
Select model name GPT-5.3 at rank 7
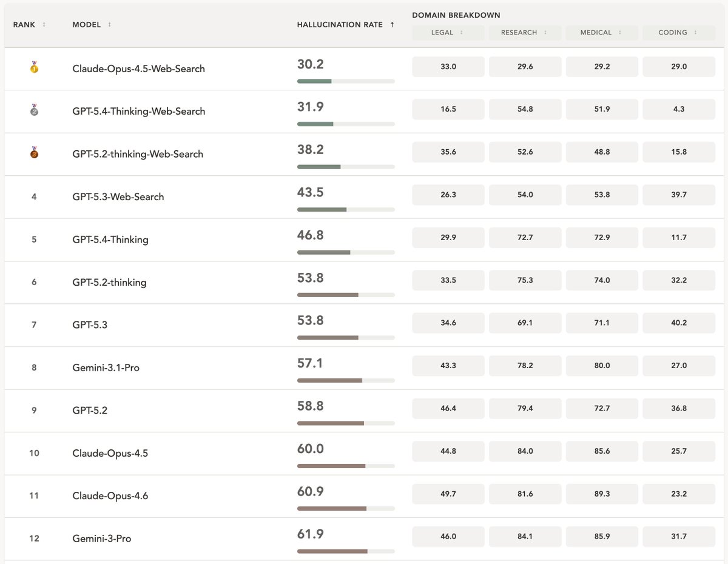[x=90, y=325]
